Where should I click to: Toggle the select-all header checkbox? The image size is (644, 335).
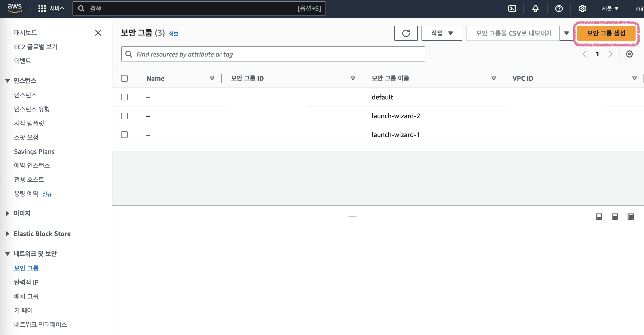pyautogui.click(x=124, y=78)
